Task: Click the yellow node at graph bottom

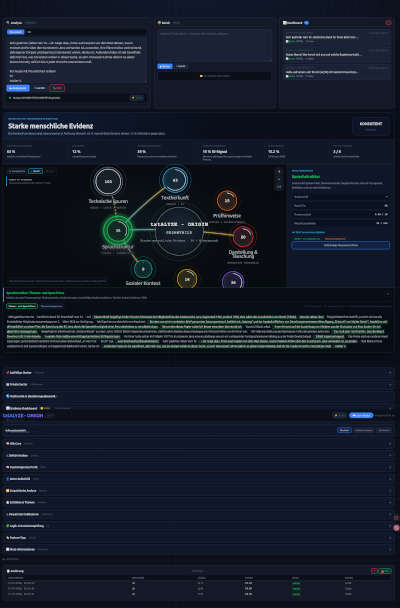Action: 187,279
